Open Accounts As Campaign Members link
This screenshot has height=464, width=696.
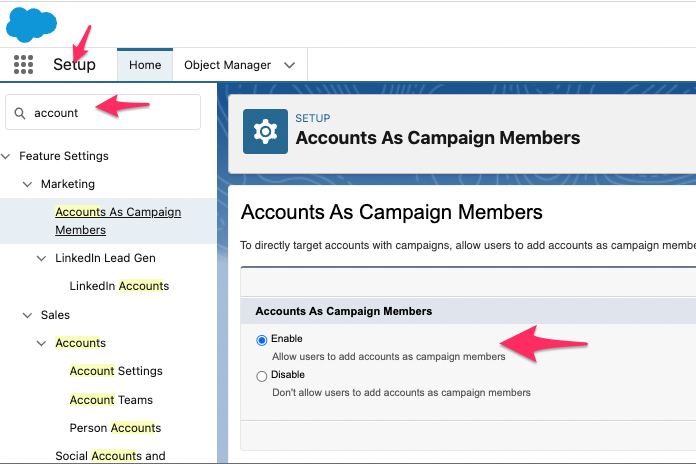pyautogui.click(x=118, y=221)
